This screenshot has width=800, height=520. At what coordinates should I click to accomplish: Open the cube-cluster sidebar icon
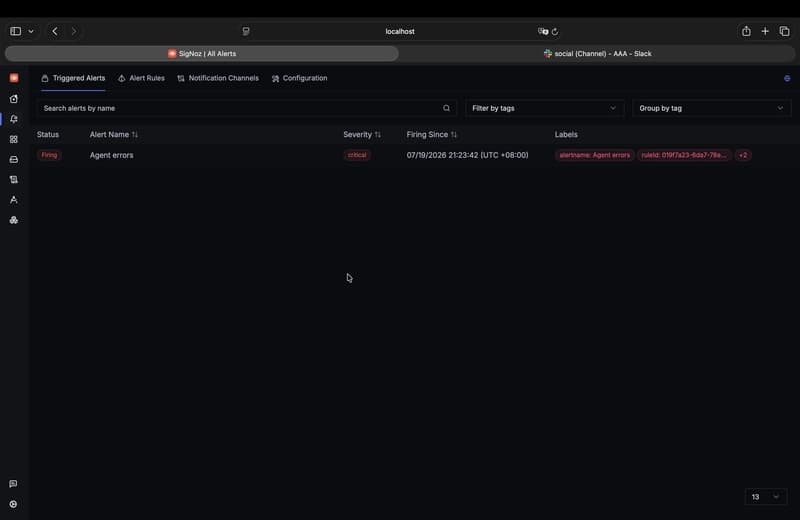14,220
